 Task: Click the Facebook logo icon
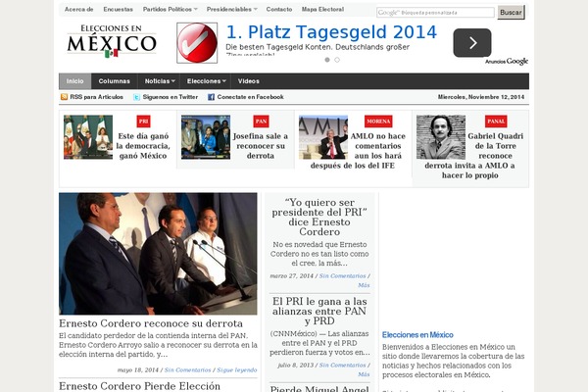pos(211,97)
